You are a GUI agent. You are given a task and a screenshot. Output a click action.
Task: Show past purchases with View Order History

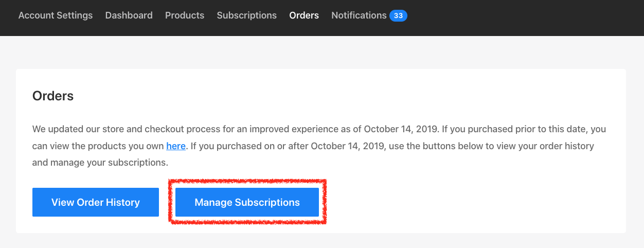click(x=96, y=202)
